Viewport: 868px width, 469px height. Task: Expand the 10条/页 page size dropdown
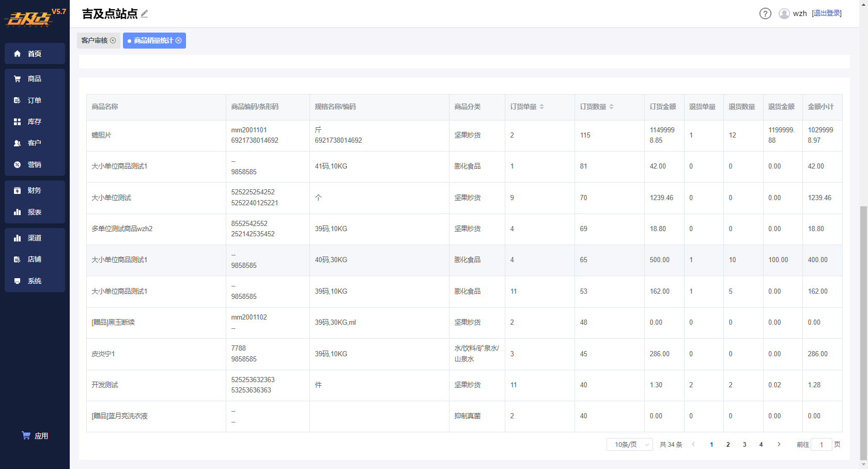(630, 445)
